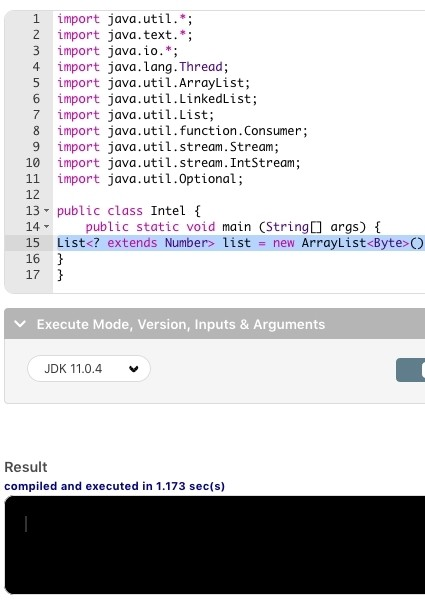Fold the main method at line 14
This screenshot has height=600, width=425.
[46, 227]
